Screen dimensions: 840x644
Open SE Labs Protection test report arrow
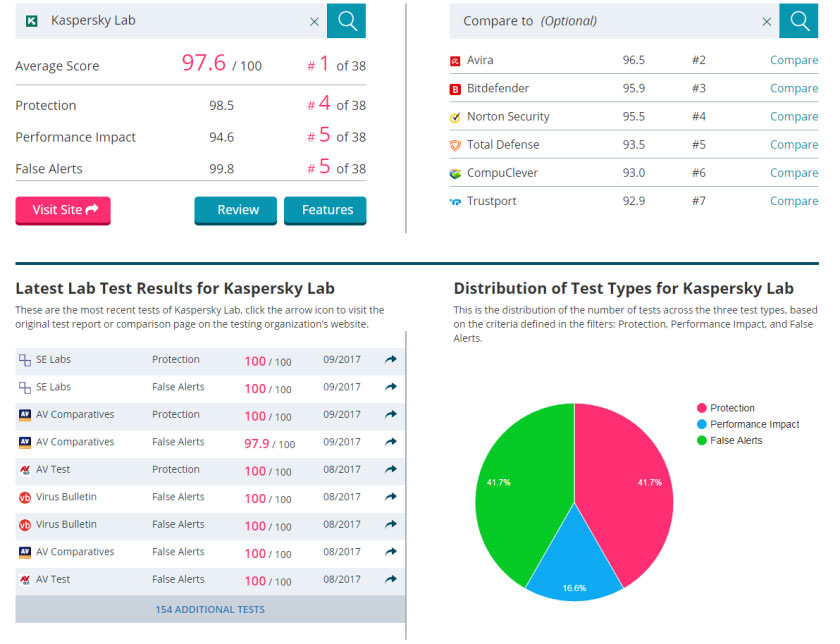[391, 360]
